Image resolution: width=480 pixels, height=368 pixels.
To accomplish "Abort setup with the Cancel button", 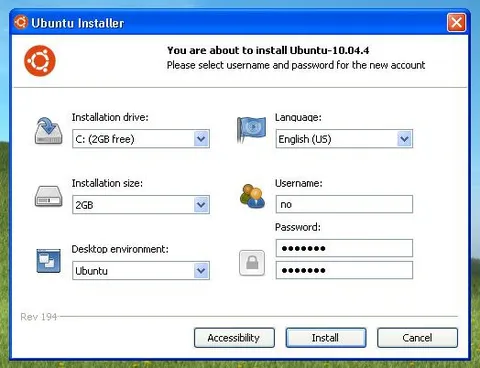I will click(x=417, y=338).
